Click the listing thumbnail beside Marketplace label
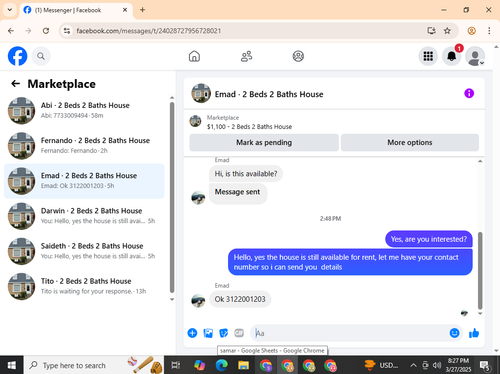The width and height of the screenshot is (500, 374). click(x=195, y=121)
